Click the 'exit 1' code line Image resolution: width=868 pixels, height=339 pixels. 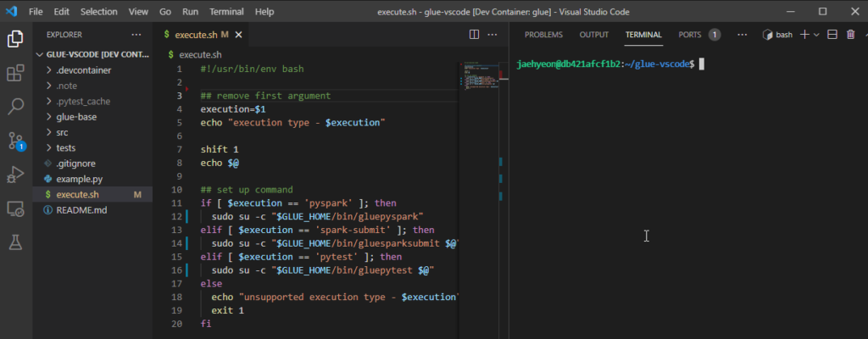click(227, 310)
